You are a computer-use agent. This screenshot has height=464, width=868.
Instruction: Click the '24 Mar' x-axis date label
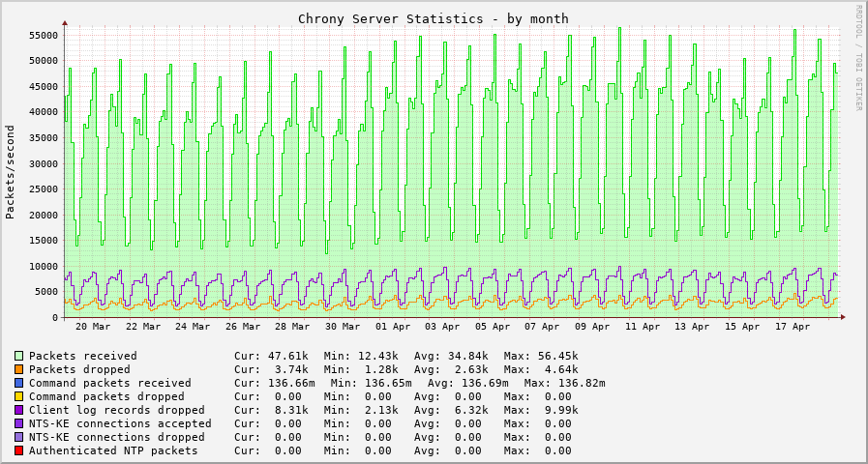(193, 327)
